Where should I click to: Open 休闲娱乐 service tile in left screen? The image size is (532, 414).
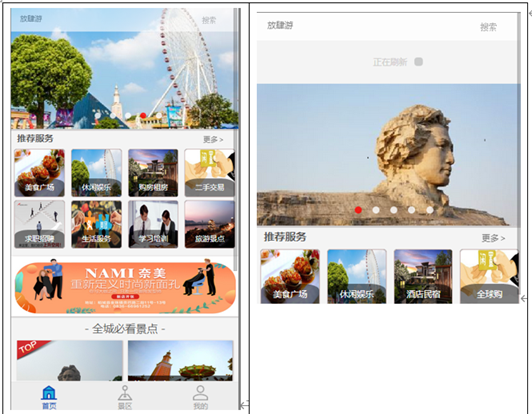tap(96, 173)
